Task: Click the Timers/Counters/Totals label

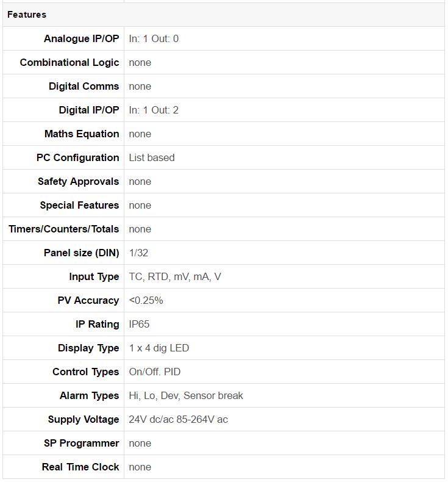Action: pos(63,229)
